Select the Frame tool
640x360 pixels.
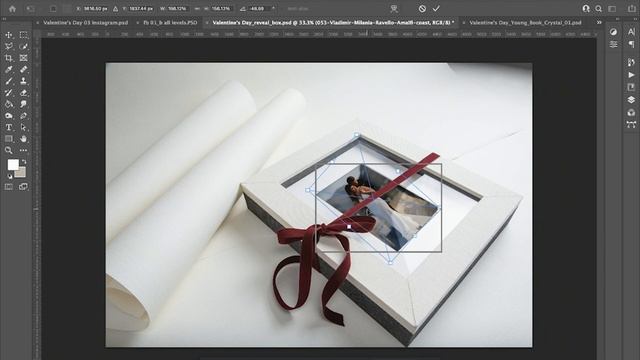coord(24,58)
